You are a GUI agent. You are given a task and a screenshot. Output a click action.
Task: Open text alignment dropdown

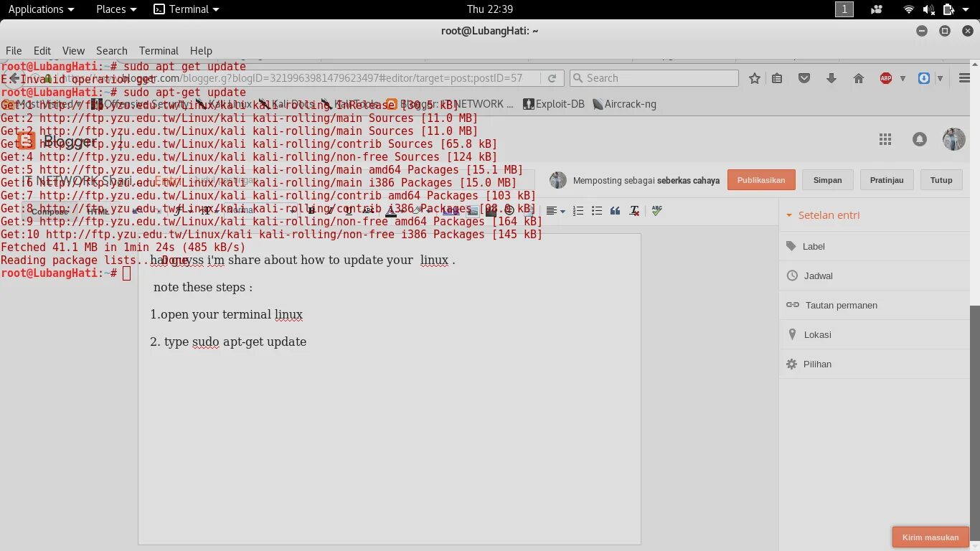click(x=555, y=211)
